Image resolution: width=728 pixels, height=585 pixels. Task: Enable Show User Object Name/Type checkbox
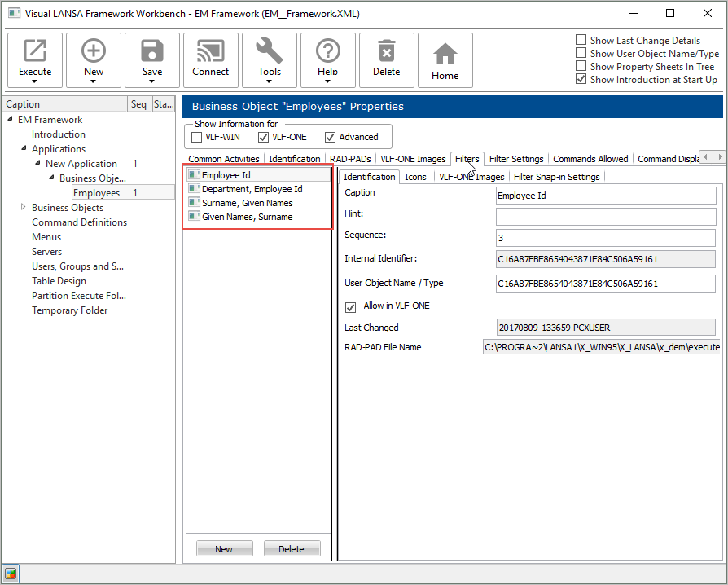(x=581, y=52)
